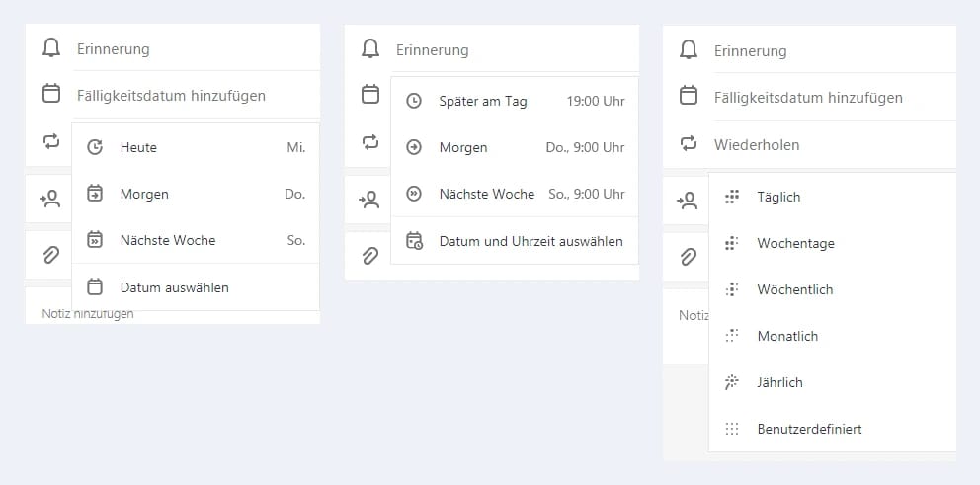Click the paperclip attachment icon in left panel

pyautogui.click(x=51, y=255)
